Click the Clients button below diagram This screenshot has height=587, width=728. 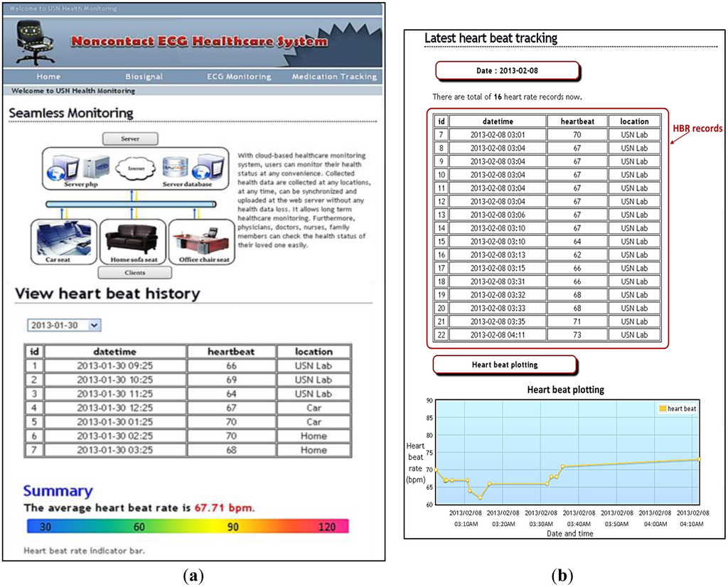pyautogui.click(x=134, y=272)
